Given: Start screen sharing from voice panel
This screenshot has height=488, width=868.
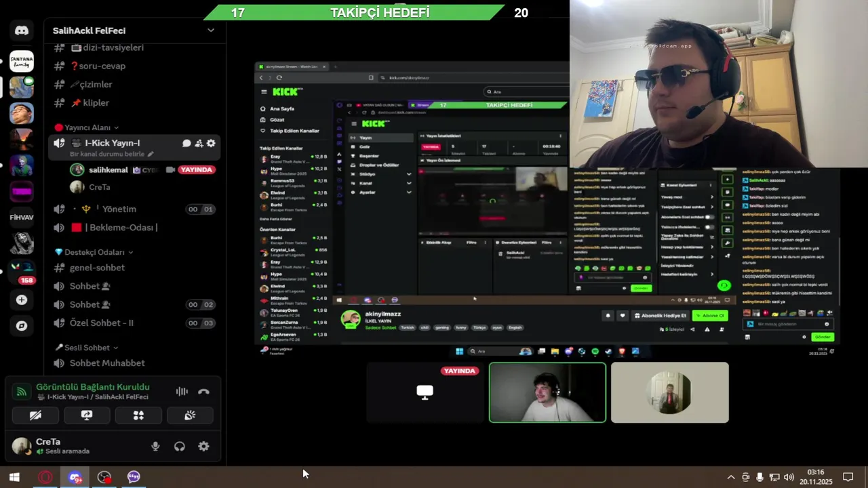Looking at the screenshot, I should pos(87,415).
